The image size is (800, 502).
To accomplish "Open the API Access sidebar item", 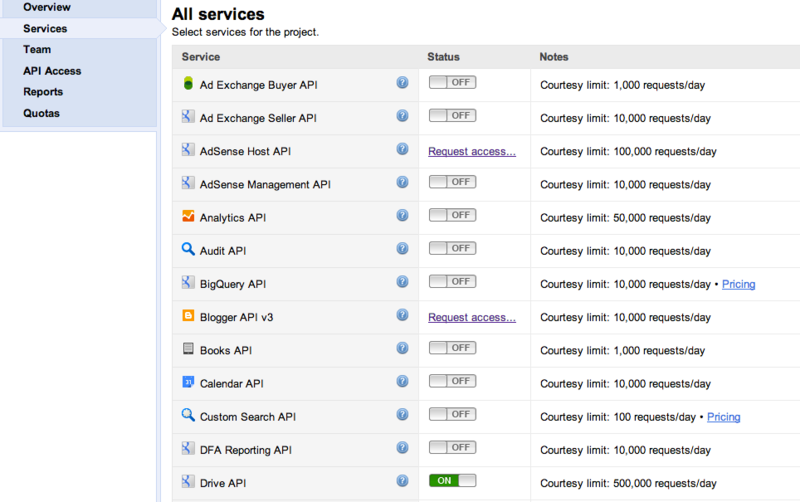I will 52,71.
